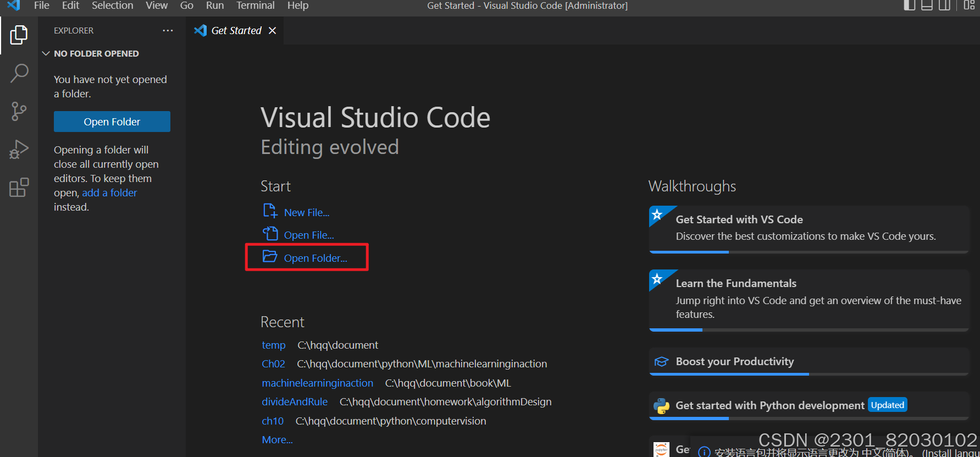
Task: Open the Explorer view in activity bar
Action: (x=19, y=35)
